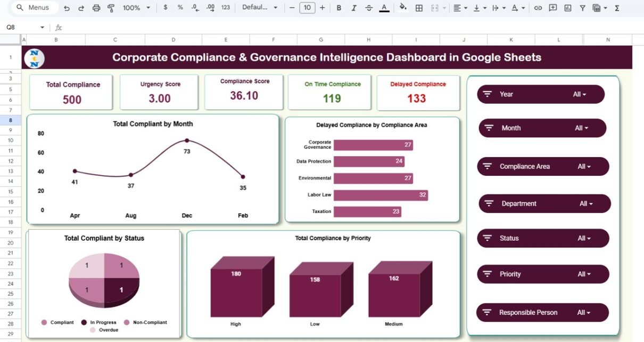
Task: Open the zoom 100% dropdown
Action: pyautogui.click(x=136, y=8)
